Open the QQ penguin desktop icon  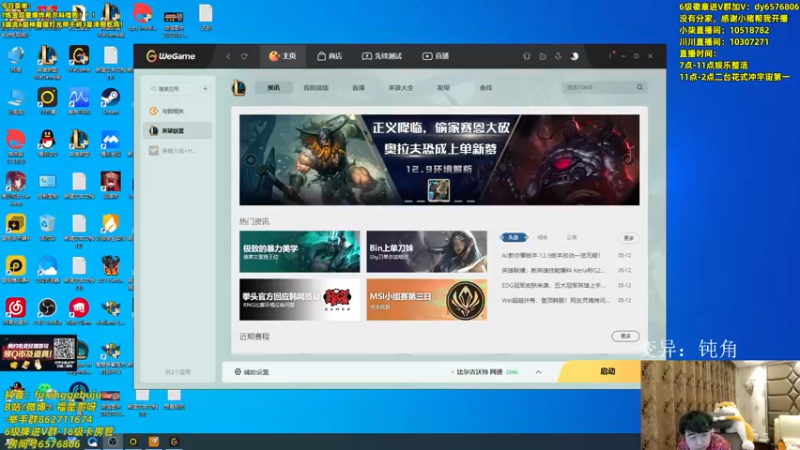(47, 143)
